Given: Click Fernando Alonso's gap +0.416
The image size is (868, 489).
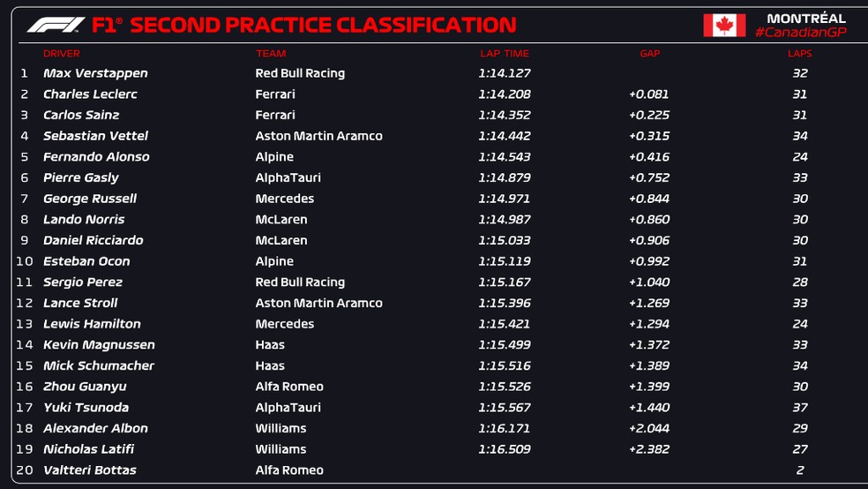Looking at the screenshot, I should click(x=649, y=157).
